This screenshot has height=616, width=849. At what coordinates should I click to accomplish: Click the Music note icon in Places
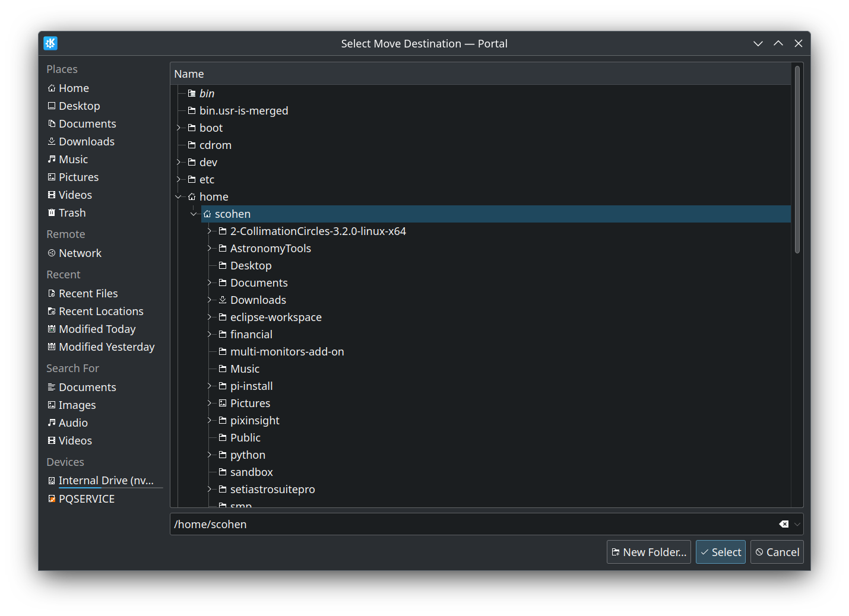52,160
